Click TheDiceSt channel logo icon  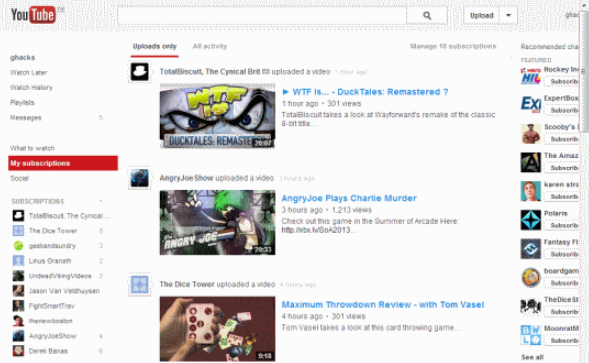point(530,306)
